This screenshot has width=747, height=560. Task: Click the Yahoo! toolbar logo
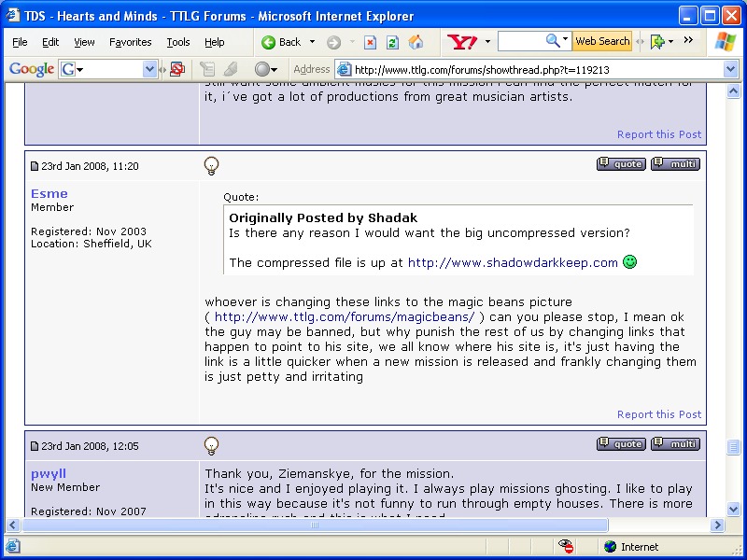point(462,42)
